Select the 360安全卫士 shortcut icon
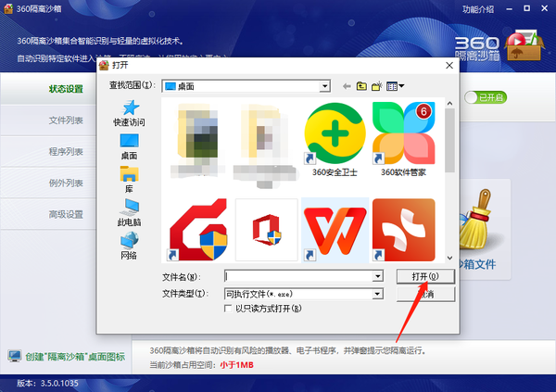The height and width of the screenshot is (392, 556). pos(335,133)
